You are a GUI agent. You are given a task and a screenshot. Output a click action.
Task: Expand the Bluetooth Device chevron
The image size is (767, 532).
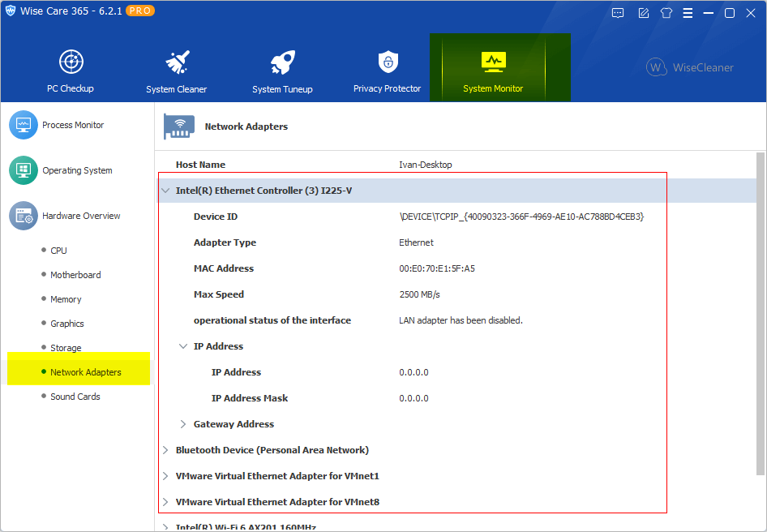tap(166, 450)
